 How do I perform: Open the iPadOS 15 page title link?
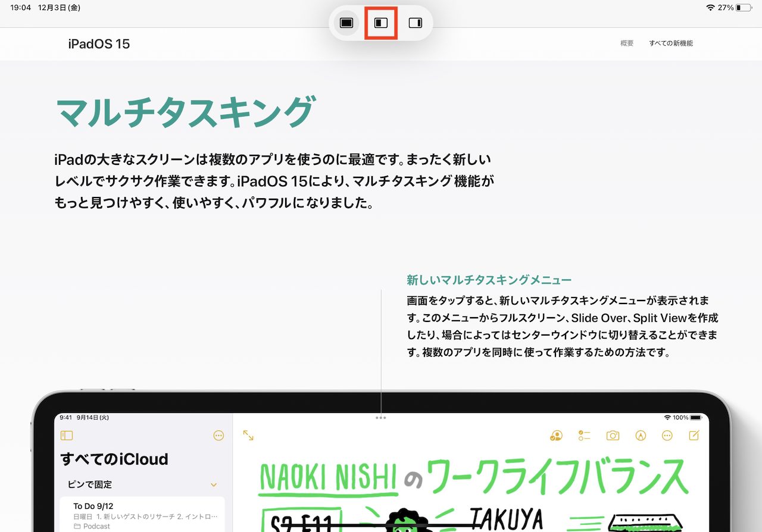point(99,43)
